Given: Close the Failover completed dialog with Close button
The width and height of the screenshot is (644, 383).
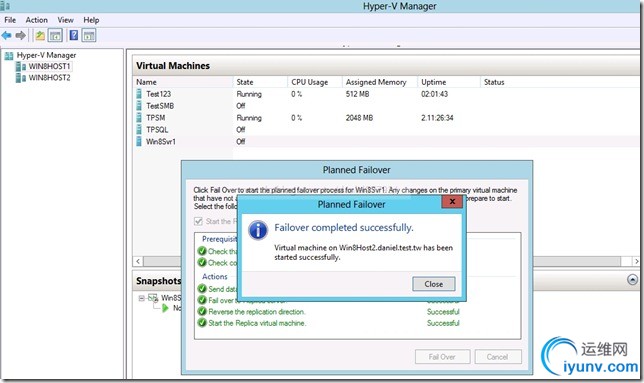Looking at the screenshot, I should point(434,284).
